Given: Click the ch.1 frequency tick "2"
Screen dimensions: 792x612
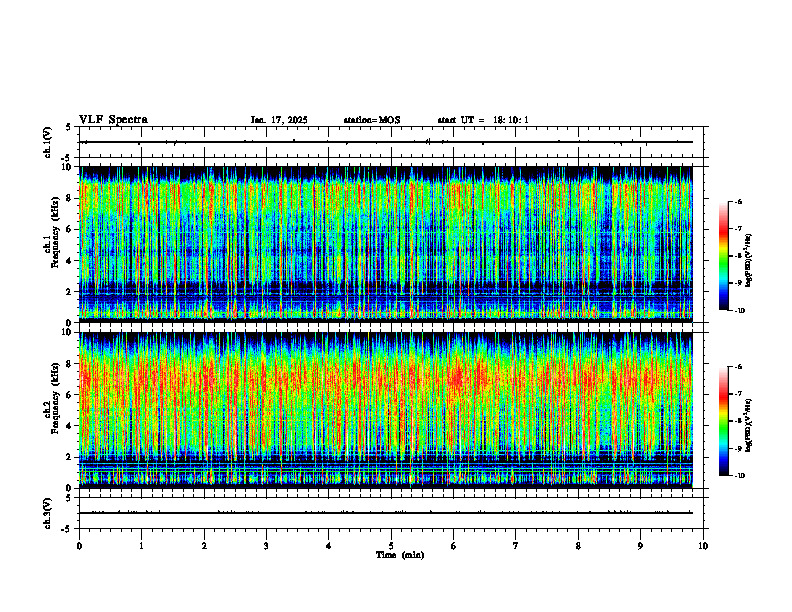Looking at the screenshot, I should point(70,292).
